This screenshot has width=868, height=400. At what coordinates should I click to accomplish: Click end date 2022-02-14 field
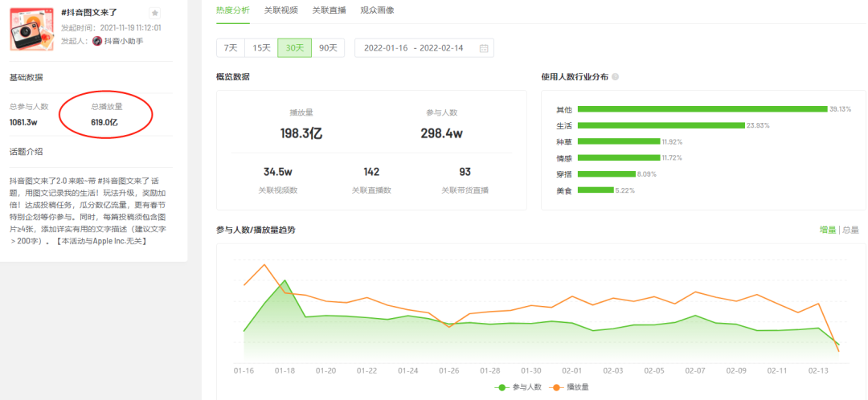click(x=441, y=48)
